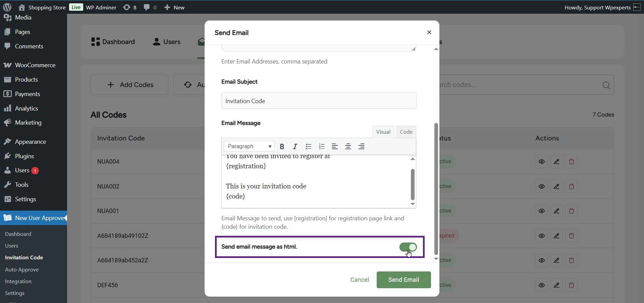
Task: Delete the NUA002 invitation code
Action: 572,186
